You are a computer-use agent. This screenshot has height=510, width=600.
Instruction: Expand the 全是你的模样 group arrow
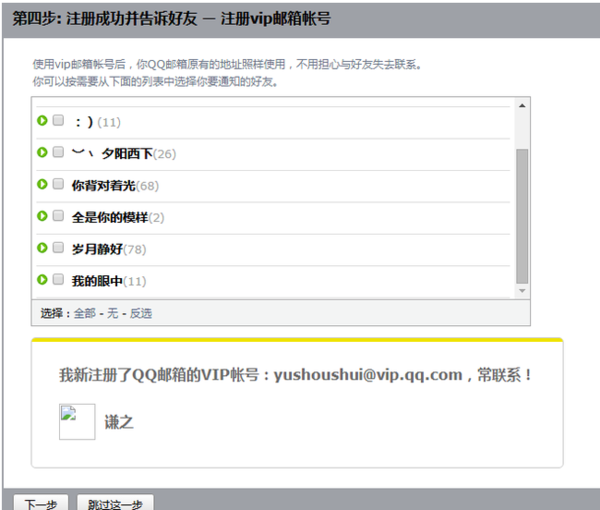click(42, 216)
